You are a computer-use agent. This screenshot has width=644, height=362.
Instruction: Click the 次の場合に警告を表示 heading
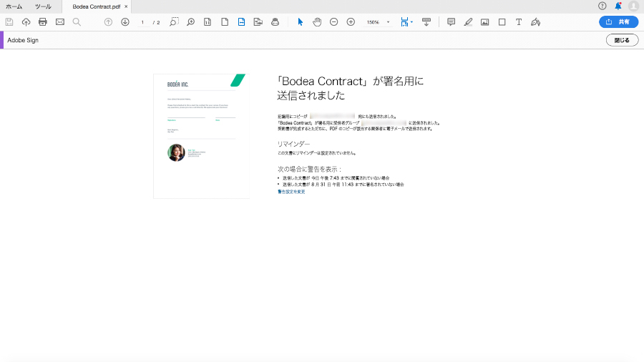[x=309, y=169]
